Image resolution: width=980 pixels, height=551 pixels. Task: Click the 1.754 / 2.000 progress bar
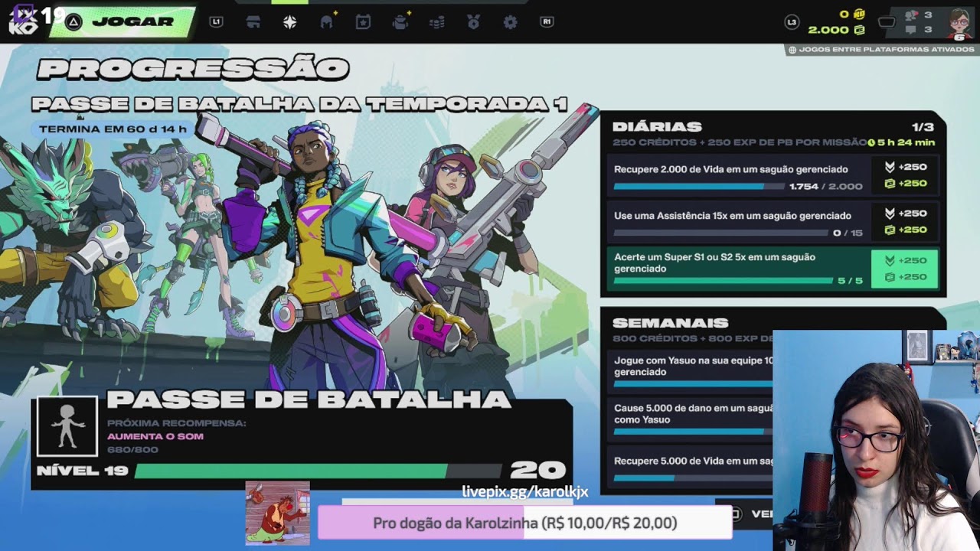(x=699, y=187)
